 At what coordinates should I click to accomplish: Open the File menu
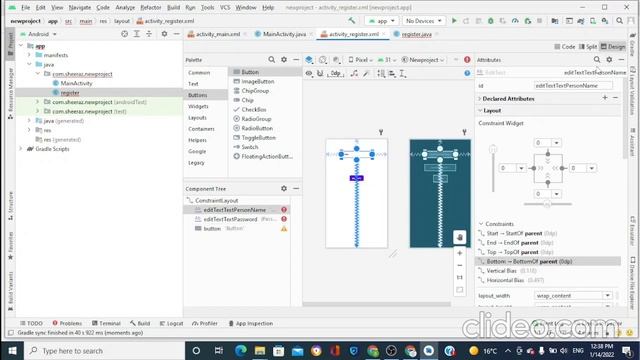coord(25,7)
